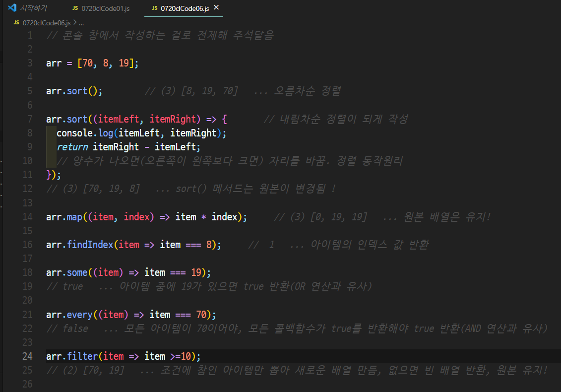Click the comment '// (3) [70, 19, 8] ... sort() 메서드는 원본이 변경됨 !'
Image resolution: width=561 pixels, height=392 pixels.
pos(190,189)
